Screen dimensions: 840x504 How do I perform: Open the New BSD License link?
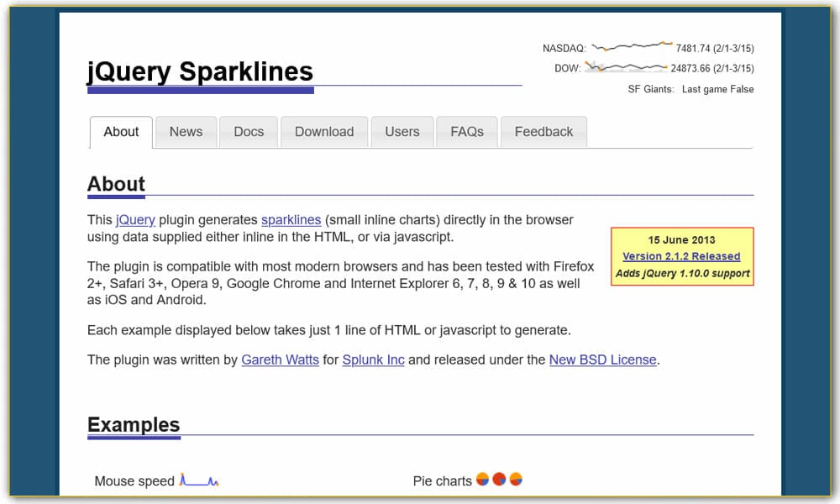point(602,360)
